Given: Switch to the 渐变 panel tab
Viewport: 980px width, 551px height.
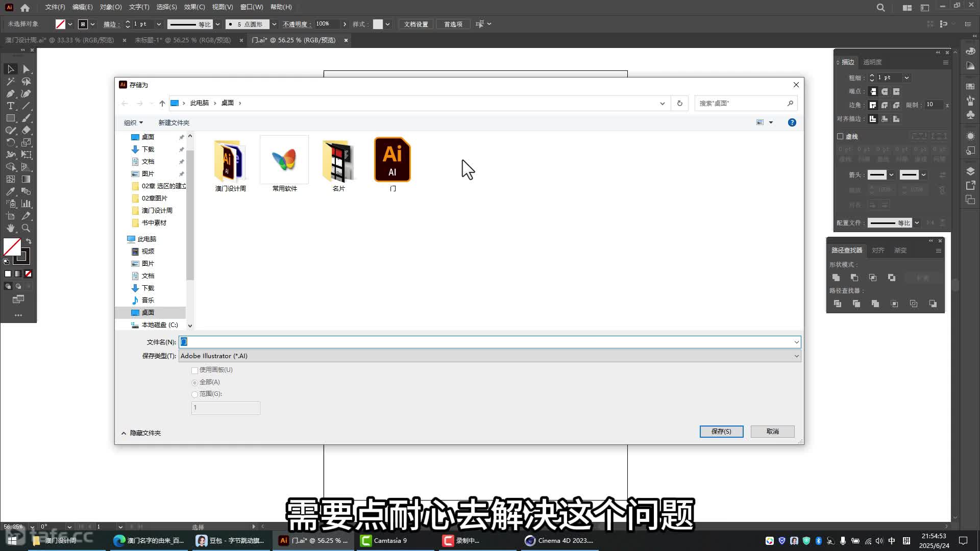Looking at the screenshot, I should 900,250.
